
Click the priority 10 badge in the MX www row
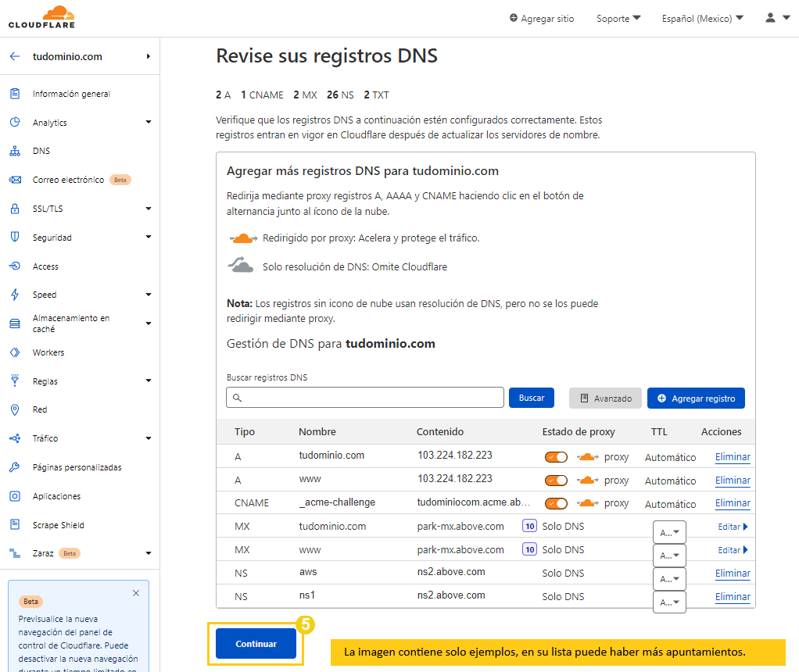[x=529, y=550]
